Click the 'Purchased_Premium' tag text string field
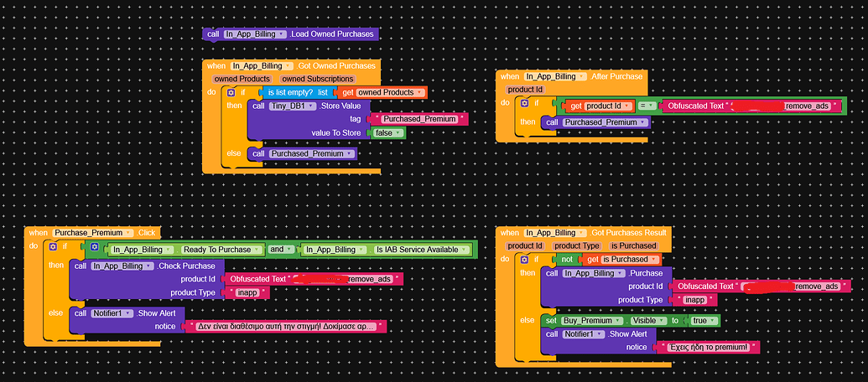Image resolution: width=868 pixels, height=382 pixels. click(419, 119)
